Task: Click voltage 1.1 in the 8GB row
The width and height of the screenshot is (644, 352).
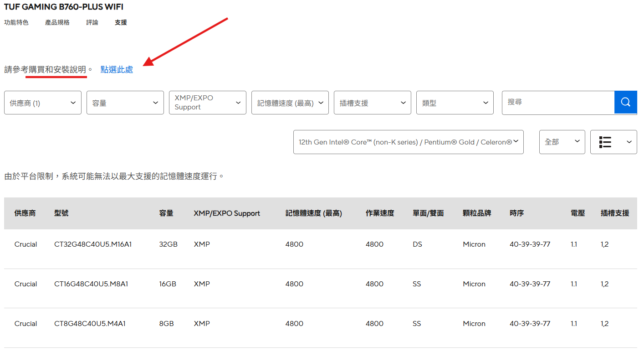Action: [x=574, y=324]
